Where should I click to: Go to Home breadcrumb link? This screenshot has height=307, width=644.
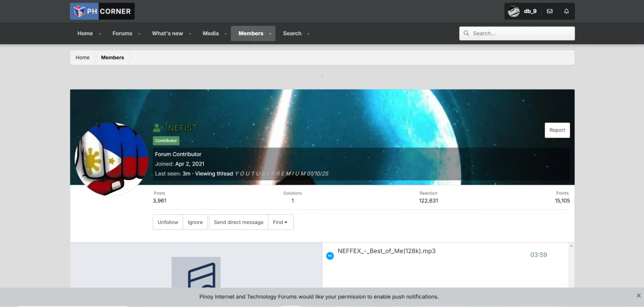pyautogui.click(x=83, y=57)
